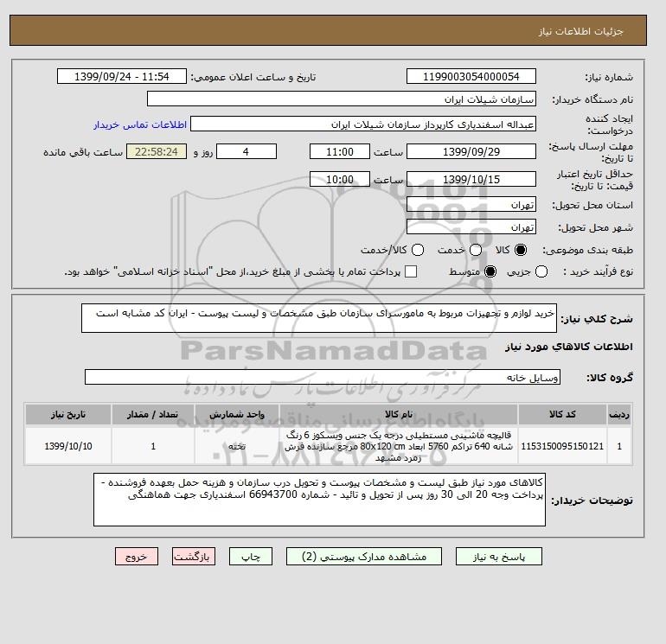Viewport: 666px width, 644px height.
Task: Click the چاپ print button
Action: (251, 556)
